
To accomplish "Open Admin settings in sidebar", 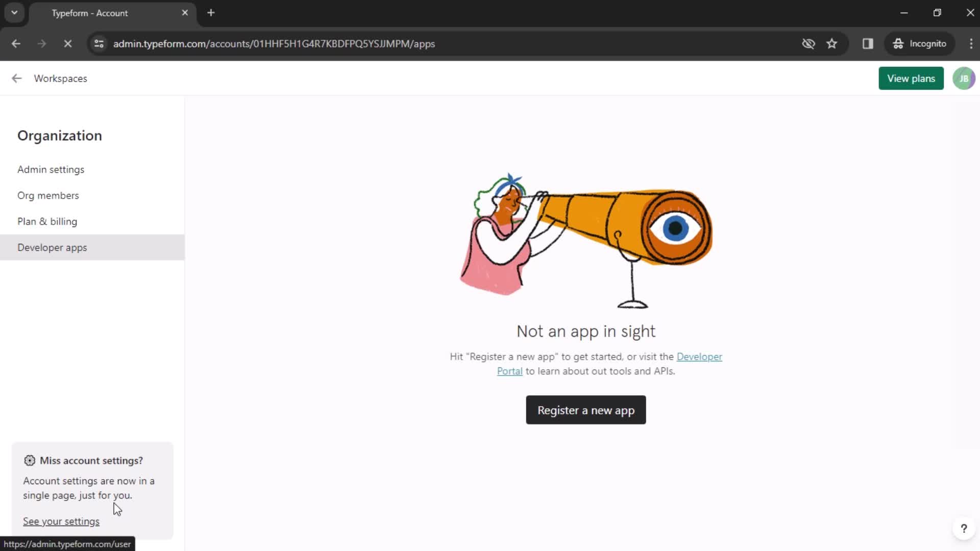I will [x=51, y=169].
